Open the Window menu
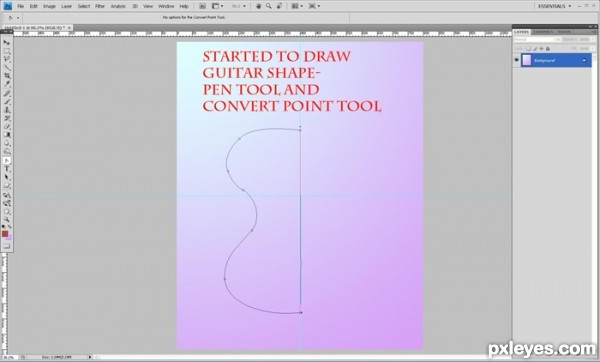The image size is (600, 362). tap(166, 6)
